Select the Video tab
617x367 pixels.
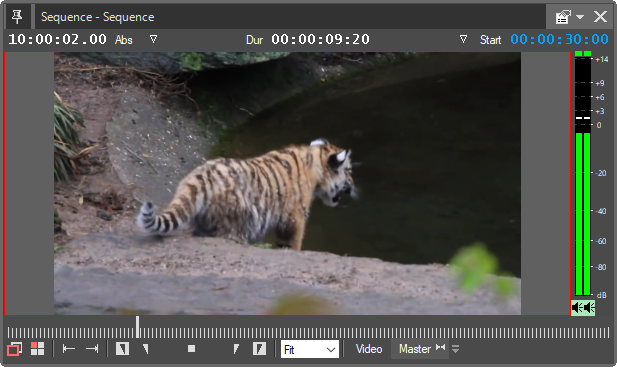[x=369, y=349]
